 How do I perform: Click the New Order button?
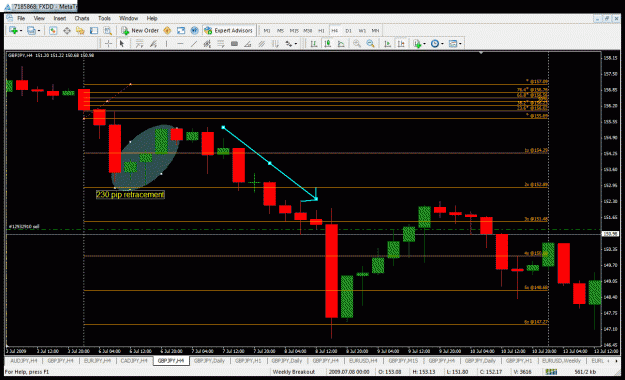click(140, 30)
